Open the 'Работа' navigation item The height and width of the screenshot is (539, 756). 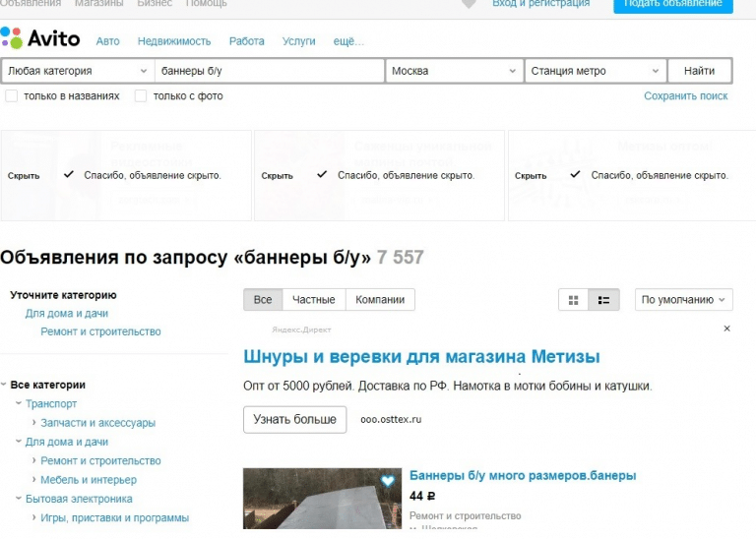point(247,41)
